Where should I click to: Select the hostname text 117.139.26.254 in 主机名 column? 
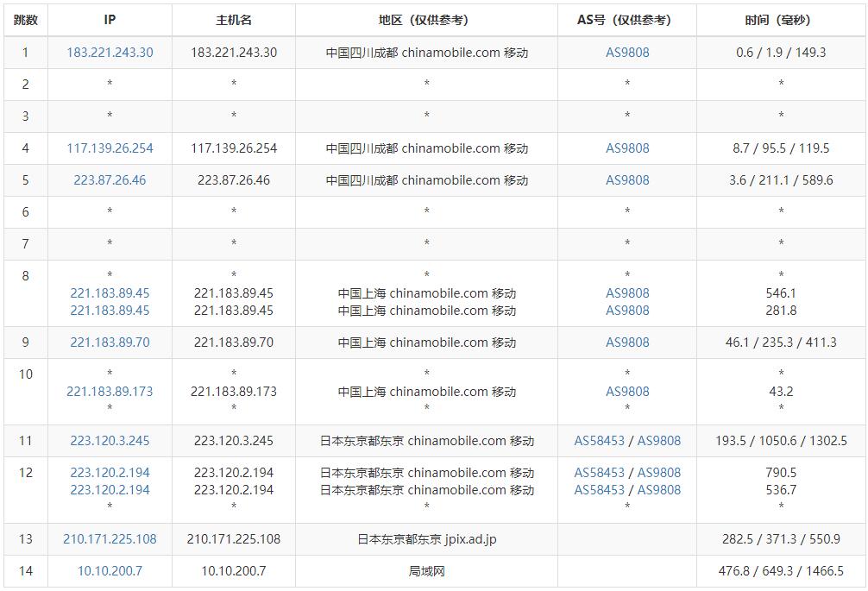[234, 148]
